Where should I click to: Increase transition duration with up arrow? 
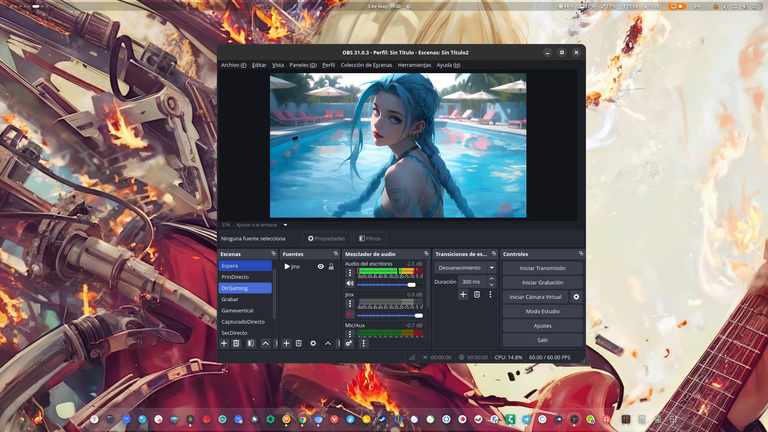pyautogui.click(x=491, y=279)
